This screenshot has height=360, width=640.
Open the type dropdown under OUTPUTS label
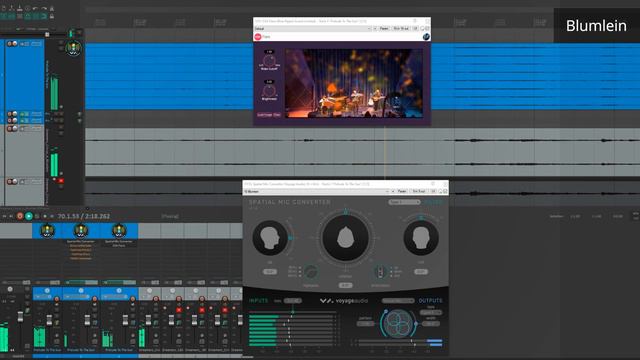[431, 312]
